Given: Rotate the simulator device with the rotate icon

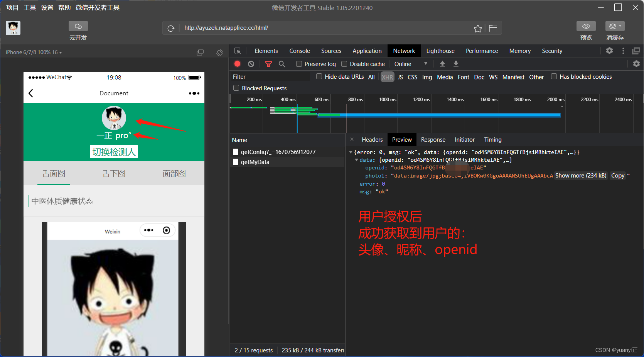Looking at the screenshot, I should point(219,52).
